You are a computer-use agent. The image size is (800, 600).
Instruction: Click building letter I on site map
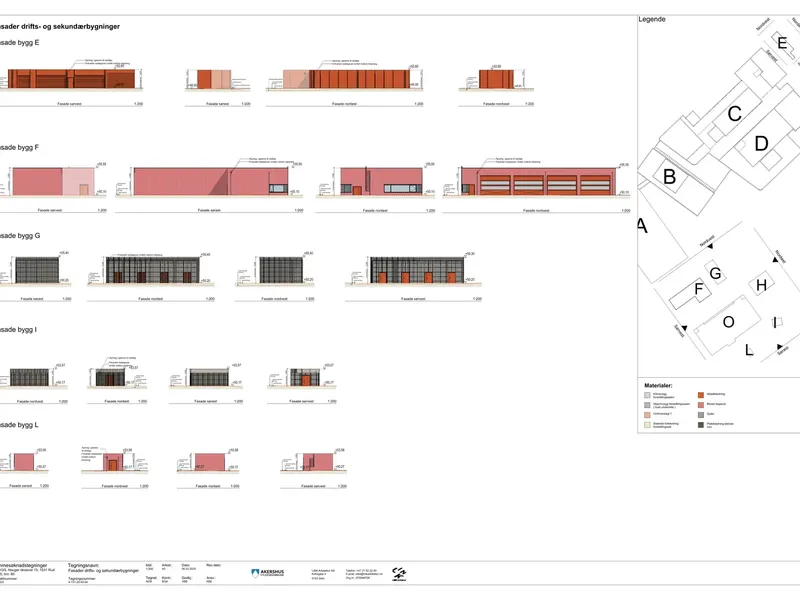(x=775, y=322)
